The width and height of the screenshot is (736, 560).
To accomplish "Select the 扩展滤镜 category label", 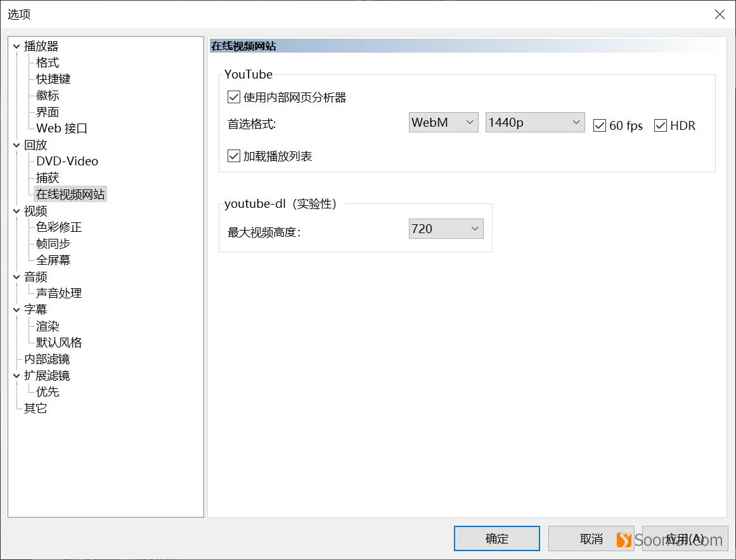I will (x=47, y=376).
